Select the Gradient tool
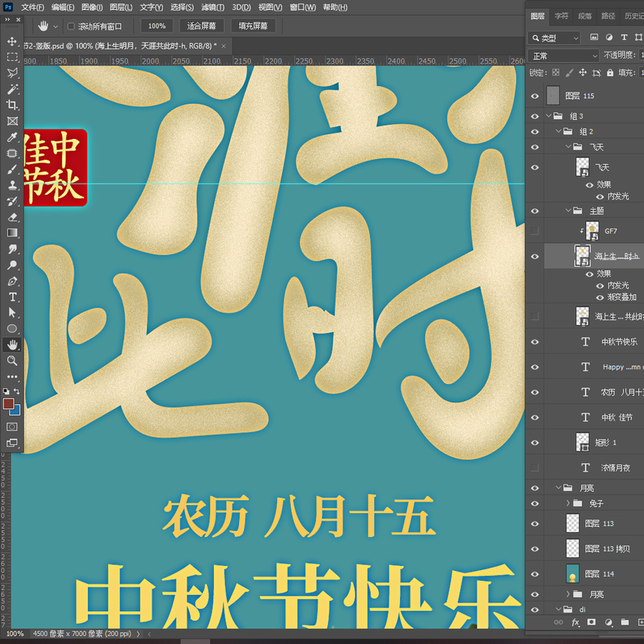644x644 pixels. point(12,233)
